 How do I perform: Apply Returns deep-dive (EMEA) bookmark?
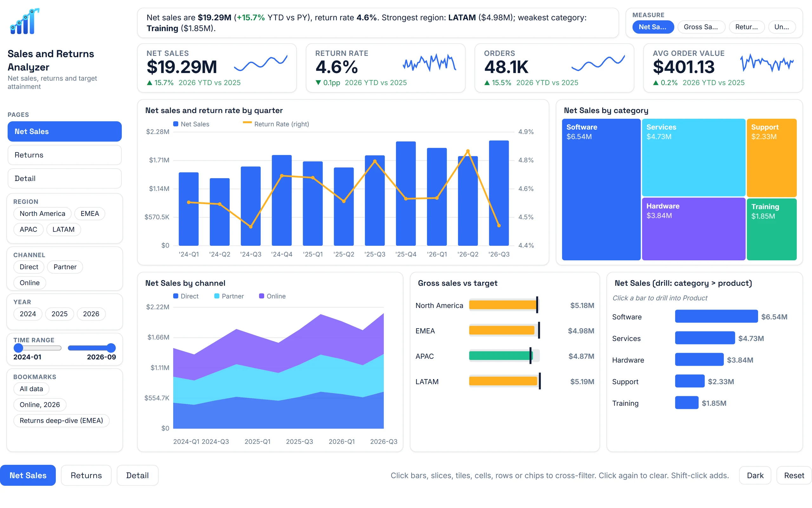point(61,420)
